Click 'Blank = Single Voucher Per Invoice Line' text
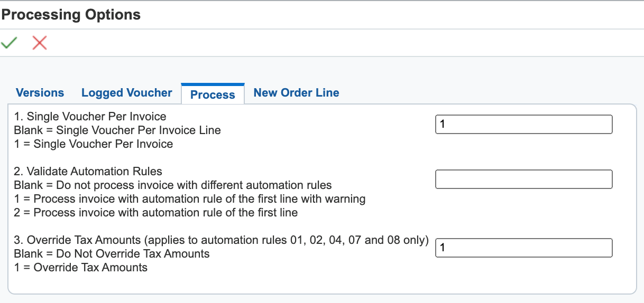644x303 pixels. 117,130
